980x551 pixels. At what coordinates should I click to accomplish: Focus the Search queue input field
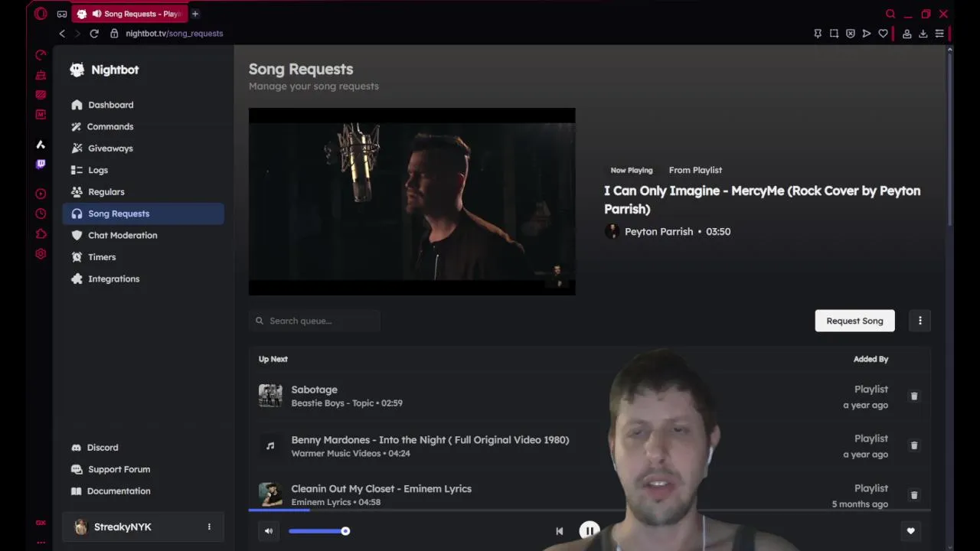coord(315,321)
